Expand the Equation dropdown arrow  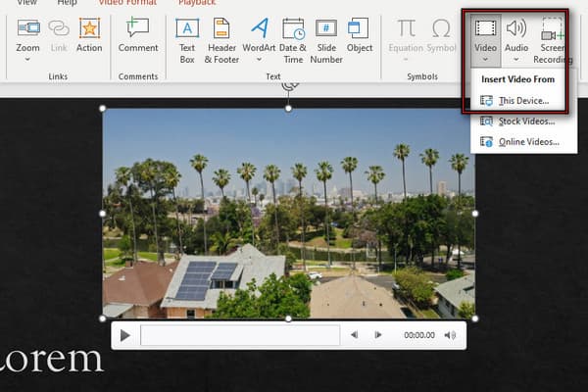click(x=406, y=59)
